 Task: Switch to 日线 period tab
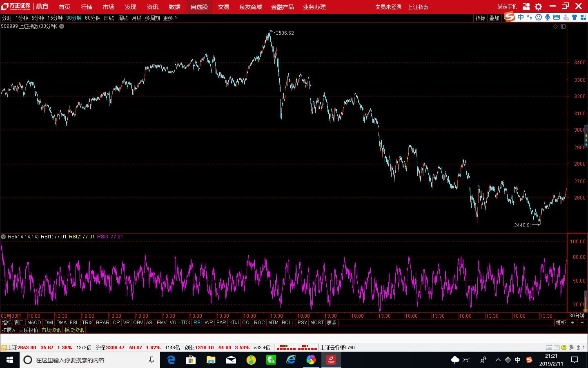[109, 18]
